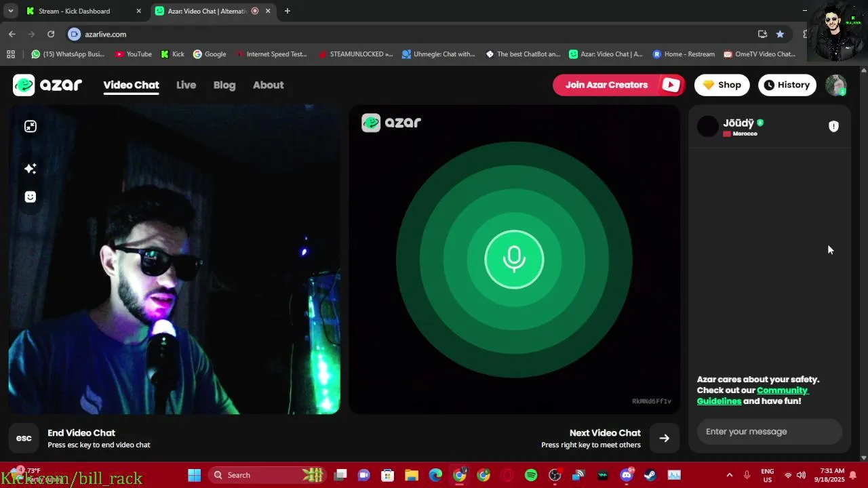Focus the Enter your message field
The height and width of the screenshot is (488, 868).
coord(770,431)
